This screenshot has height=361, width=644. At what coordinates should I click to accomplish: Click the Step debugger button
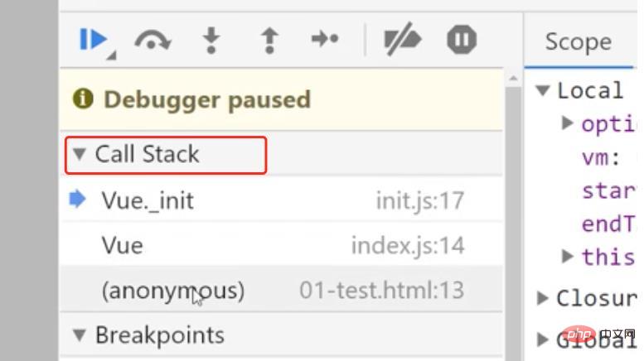[324, 40]
